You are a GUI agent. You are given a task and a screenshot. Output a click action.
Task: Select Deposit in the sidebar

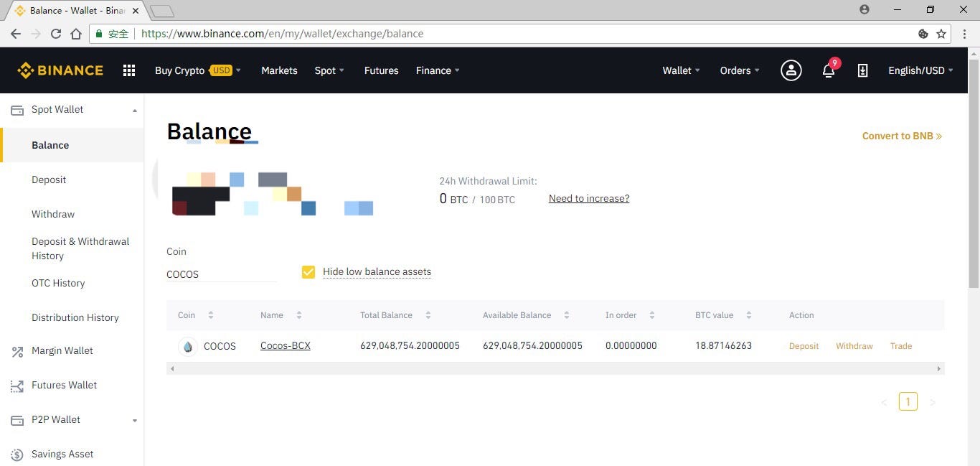click(x=49, y=180)
